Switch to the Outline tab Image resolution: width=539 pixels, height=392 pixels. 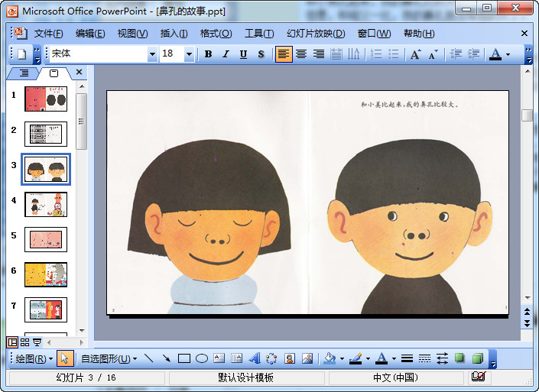[x=24, y=73]
